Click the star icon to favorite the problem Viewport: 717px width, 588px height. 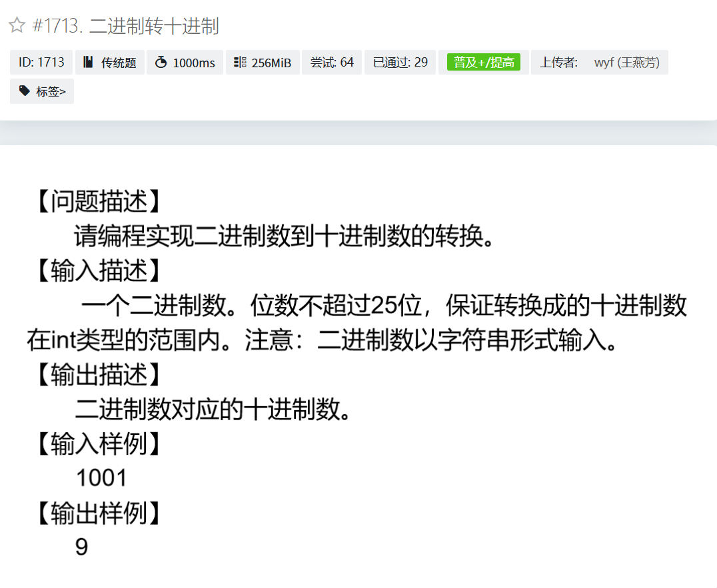(x=17, y=26)
